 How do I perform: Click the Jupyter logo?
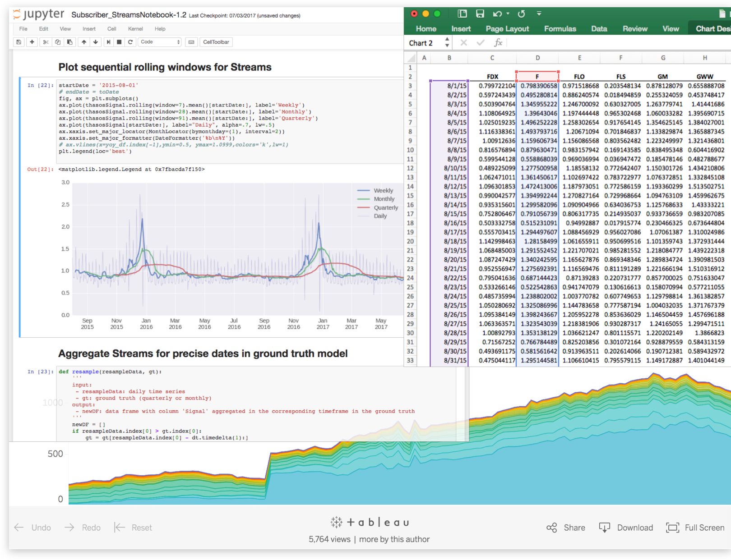(39, 14)
